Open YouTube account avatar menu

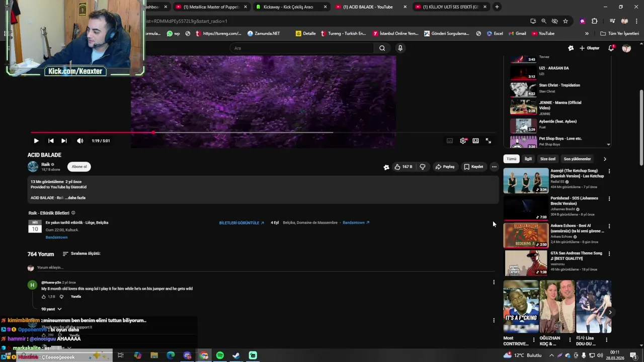(x=626, y=48)
